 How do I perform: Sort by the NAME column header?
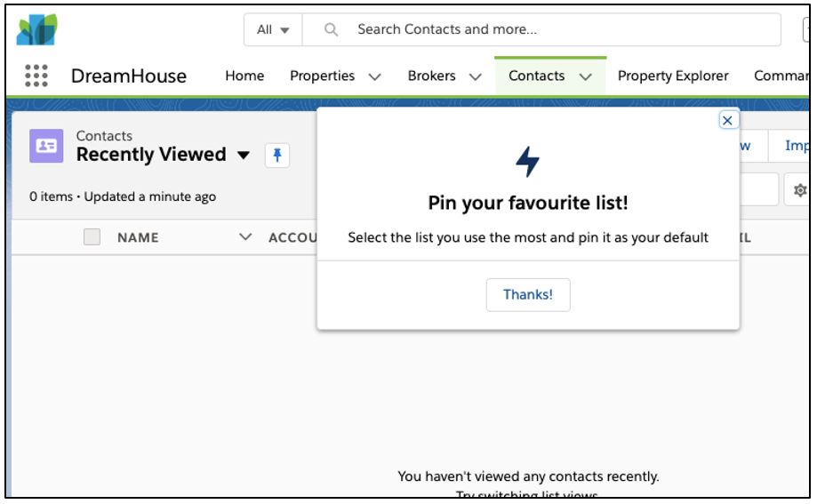tap(138, 237)
